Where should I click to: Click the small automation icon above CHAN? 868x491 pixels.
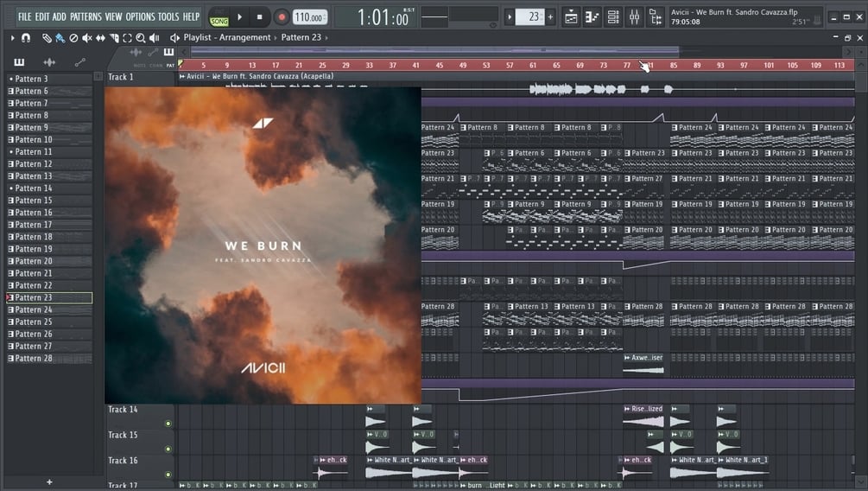pos(153,52)
